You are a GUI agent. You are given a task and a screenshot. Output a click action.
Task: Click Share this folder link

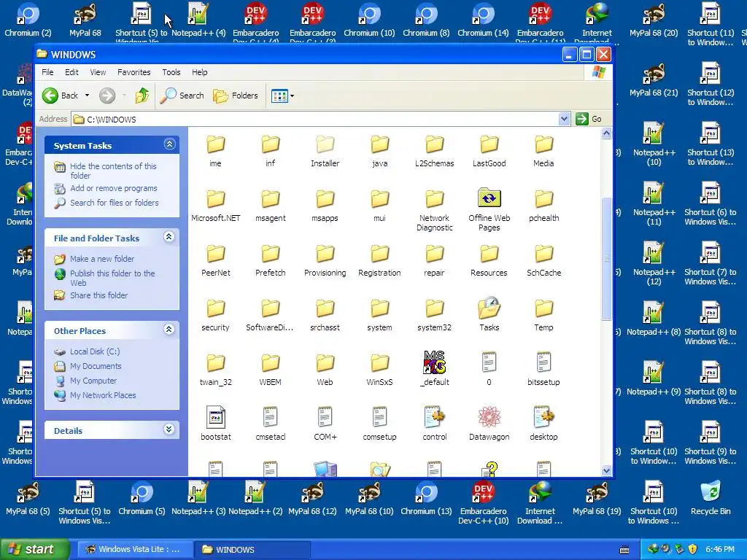coord(98,295)
